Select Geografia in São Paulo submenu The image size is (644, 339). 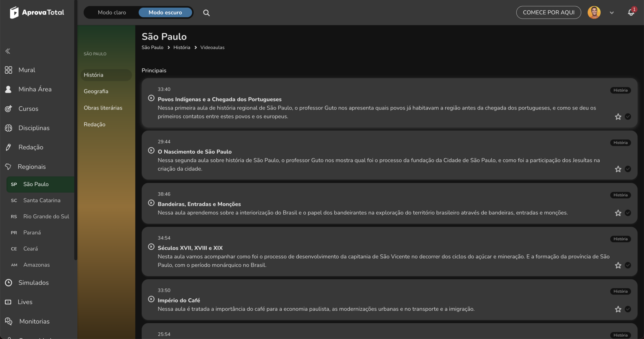(x=96, y=91)
